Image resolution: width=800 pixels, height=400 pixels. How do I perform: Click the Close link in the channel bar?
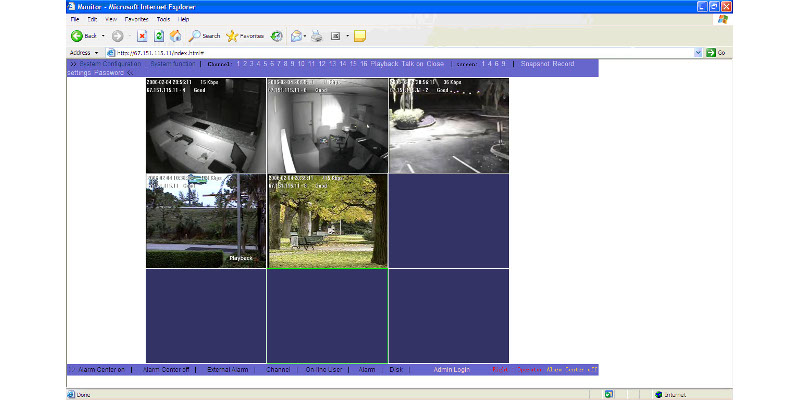(x=435, y=64)
